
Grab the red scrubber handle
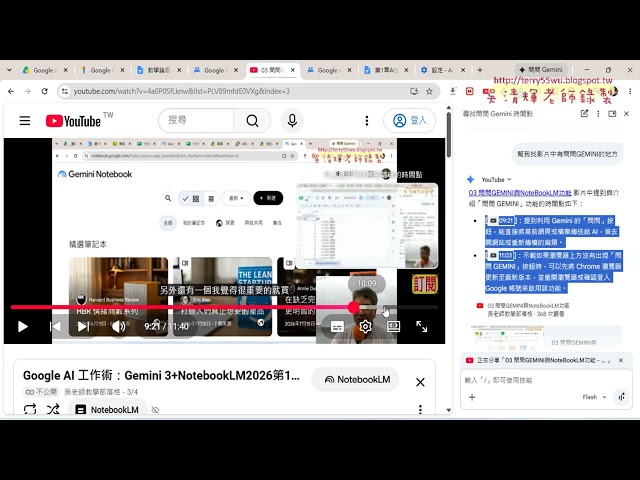pos(353,307)
